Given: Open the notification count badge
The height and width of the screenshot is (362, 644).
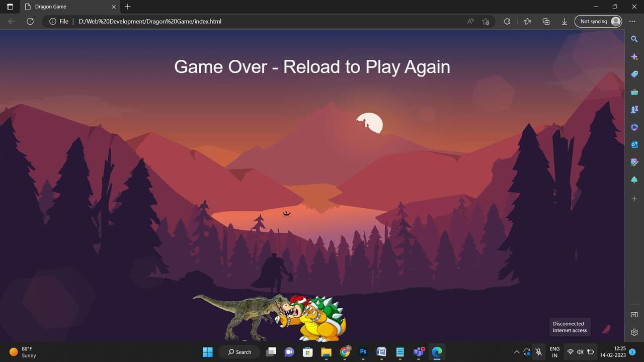Looking at the screenshot, I should 632,352.
